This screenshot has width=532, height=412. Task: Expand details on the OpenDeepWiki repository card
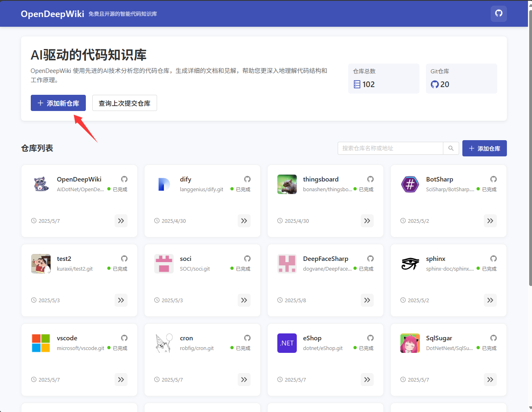(x=121, y=221)
